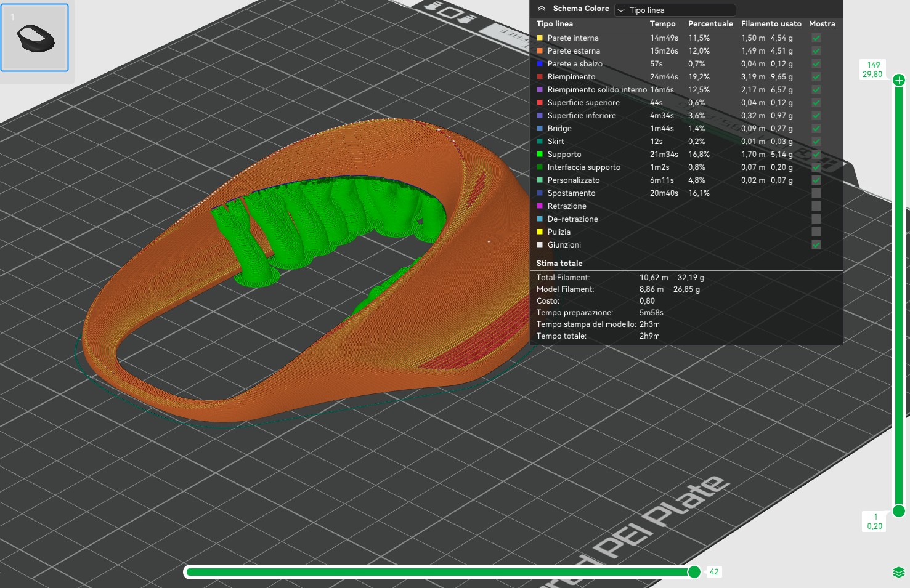
Task: Click the yellow Pulizia color swatch
Action: point(540,232)
